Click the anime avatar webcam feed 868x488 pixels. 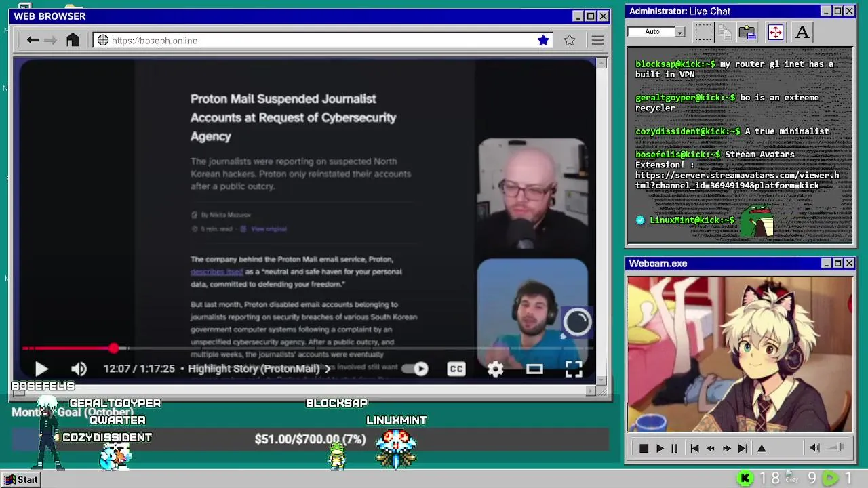click(739, 354)
